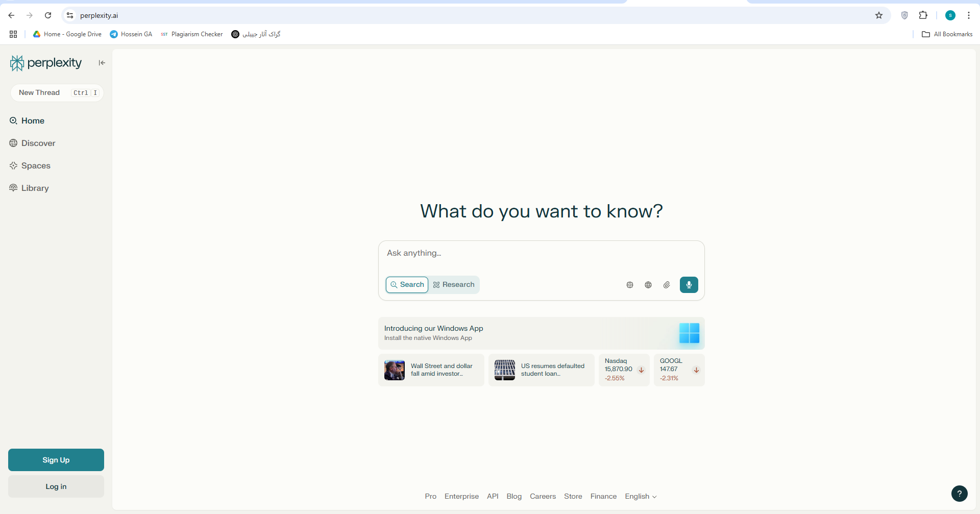Expand the English language dropdown
The height and width of the screenshot is (514, 980).
tap(641, 496)
